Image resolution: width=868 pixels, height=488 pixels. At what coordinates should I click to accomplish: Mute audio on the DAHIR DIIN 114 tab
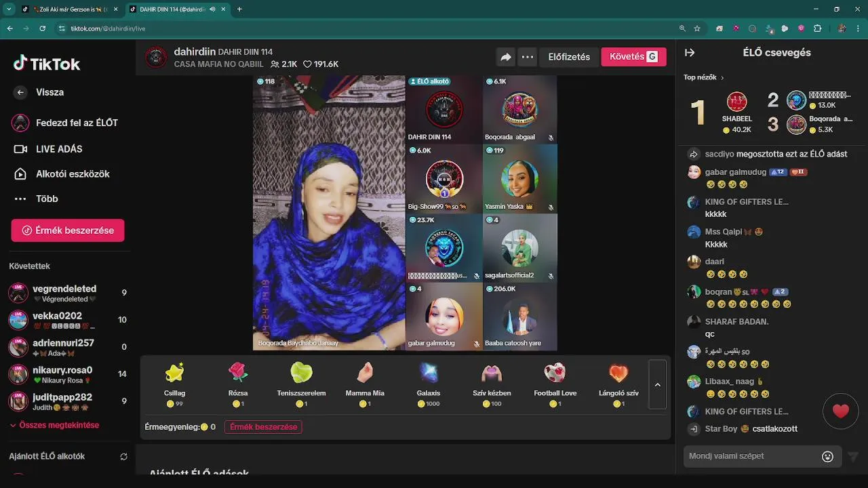(x=212, y=9)
